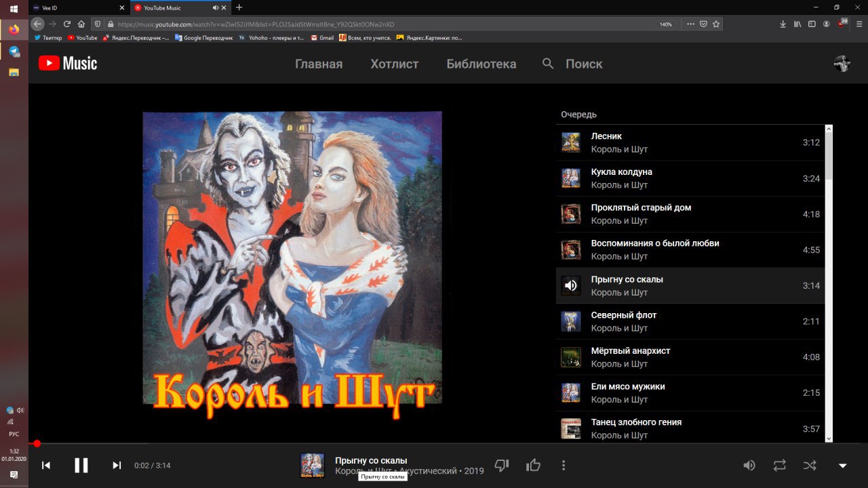Image resolution: width=868 pixels, height=488 pixels.
Task: Open the Windows Start menu
Action: (14, 8)
